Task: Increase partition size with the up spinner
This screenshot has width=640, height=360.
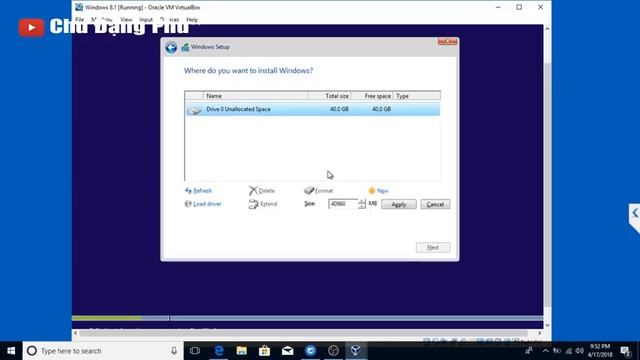Action: click(362, 201)
